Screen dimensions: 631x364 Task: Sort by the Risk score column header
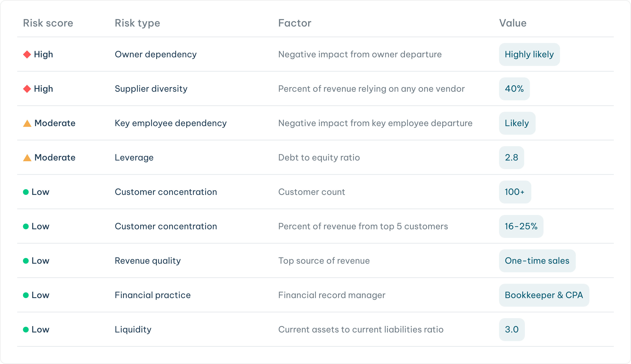click(x=48, y=23)
